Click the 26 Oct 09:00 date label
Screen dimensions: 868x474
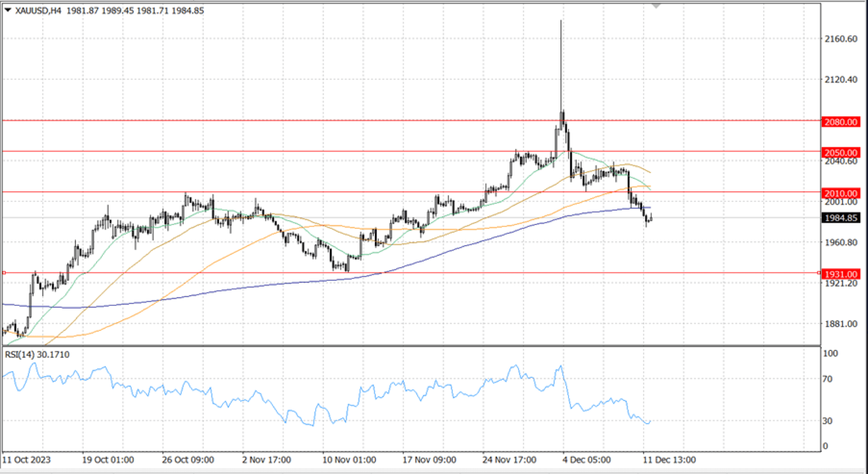(188, 460)
